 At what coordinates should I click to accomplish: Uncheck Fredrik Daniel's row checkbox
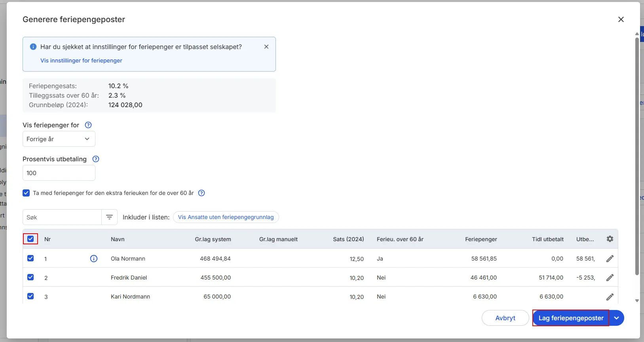30,277
